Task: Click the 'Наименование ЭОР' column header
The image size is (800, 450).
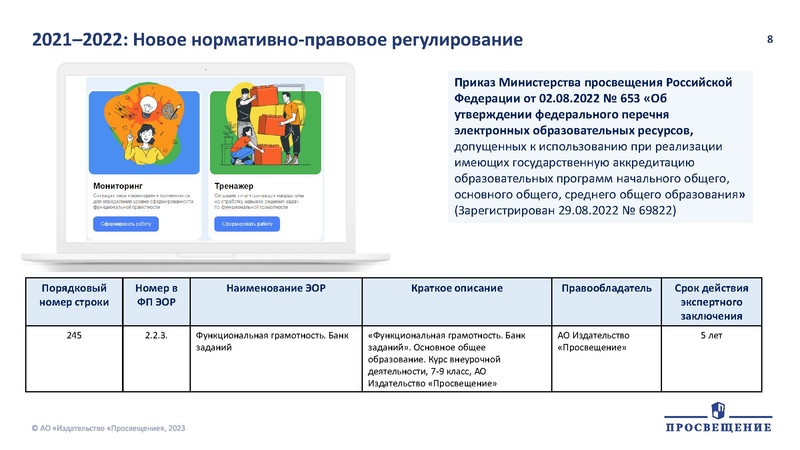Action: (276, 302)
